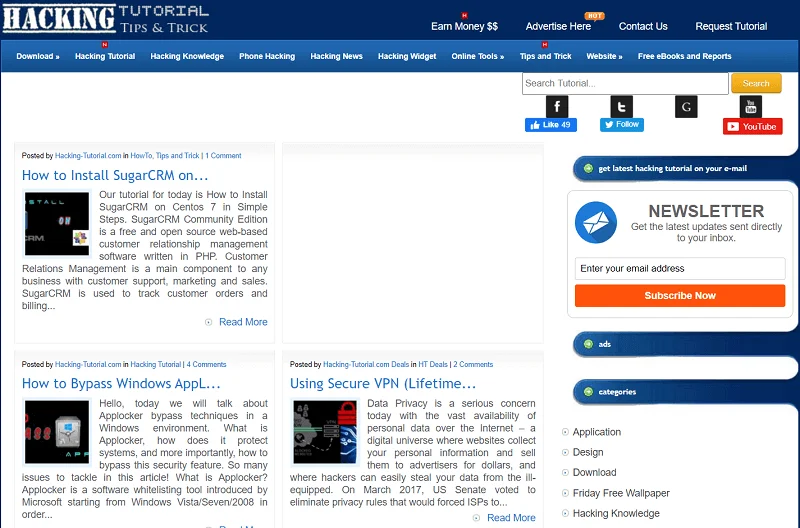Open the Hacking News nav item
This screenshot has height=528, width=800.
[x=336, y=56]
